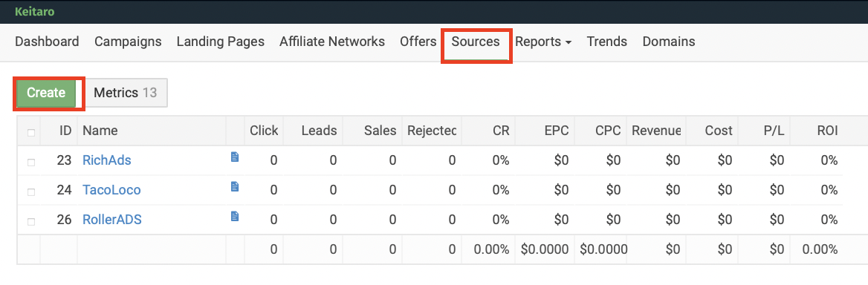
Task: Open the RollerADS note document icon
Action: pyautogui.click(x=235, y=216)
